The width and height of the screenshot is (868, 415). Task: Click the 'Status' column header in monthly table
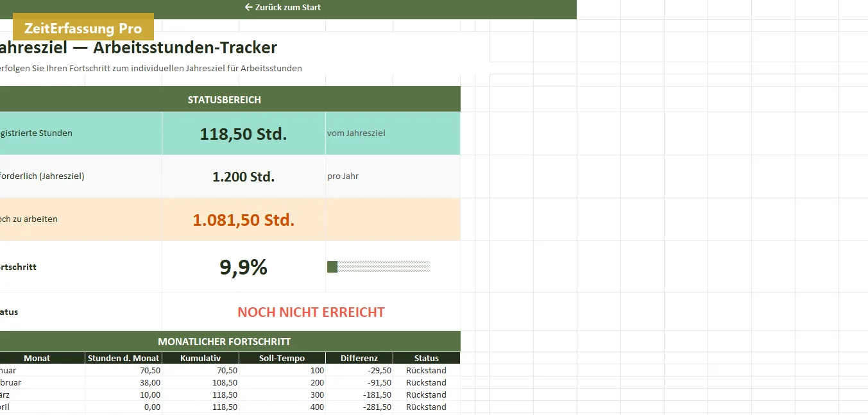click(x=427, y=358)
